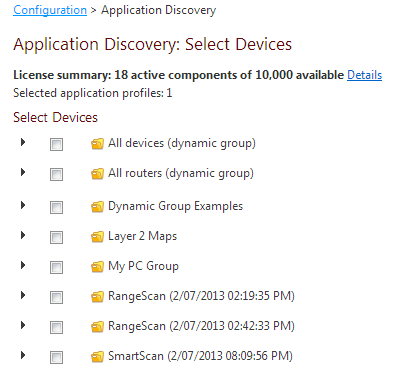Expand the SmartScan 08:09:56 PM node
The image size is (394, 384).
23,355
